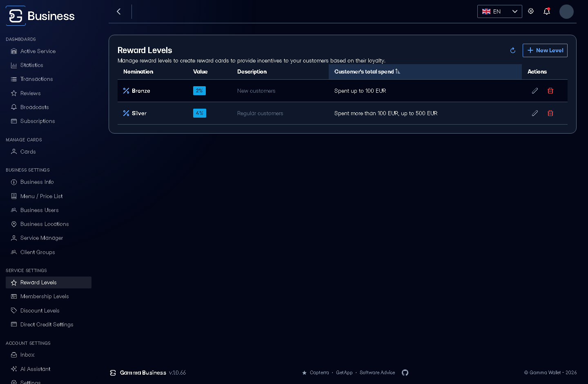Edit the Silver reward level
The width and height of the screenshot is (588, 384).
535,113
